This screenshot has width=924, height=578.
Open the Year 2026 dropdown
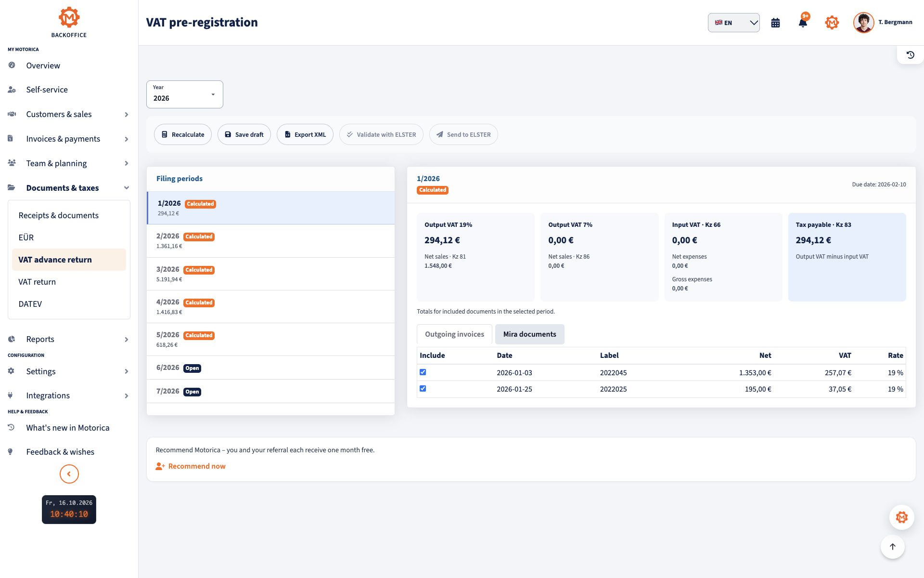click(x=185, y=94)
